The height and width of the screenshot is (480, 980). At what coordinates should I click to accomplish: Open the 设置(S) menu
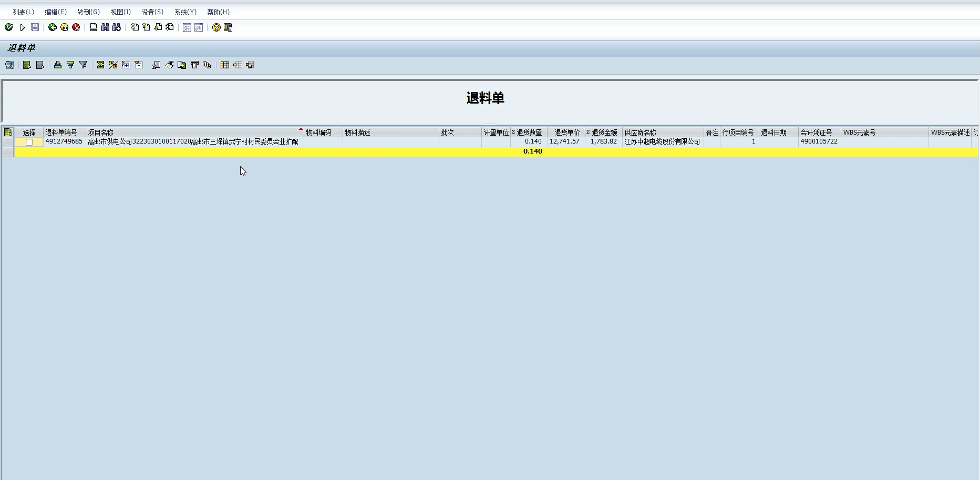point(152,12)
